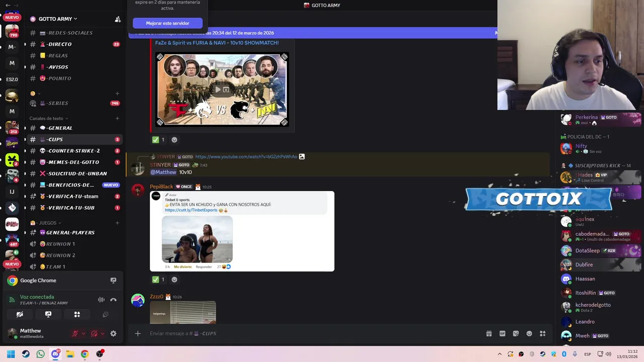Open attachment plus button in message bar
The image size is (644, 362).
click(138, 333)
